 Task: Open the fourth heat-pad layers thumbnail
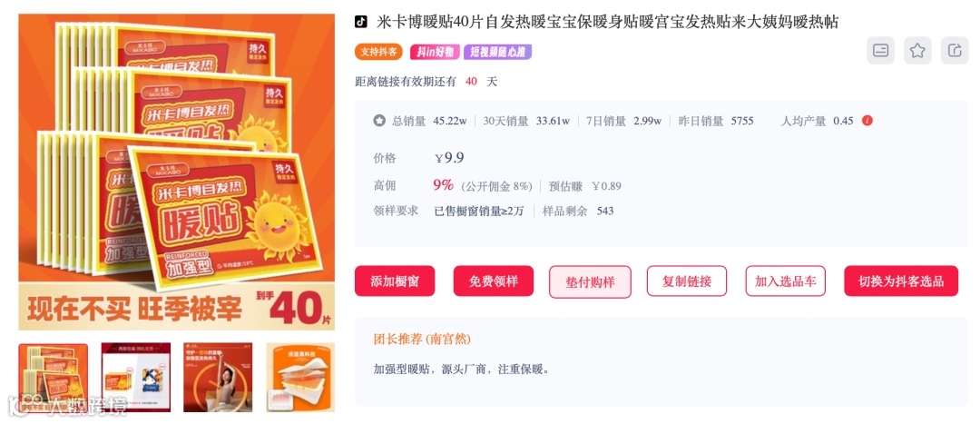(300, 378)
